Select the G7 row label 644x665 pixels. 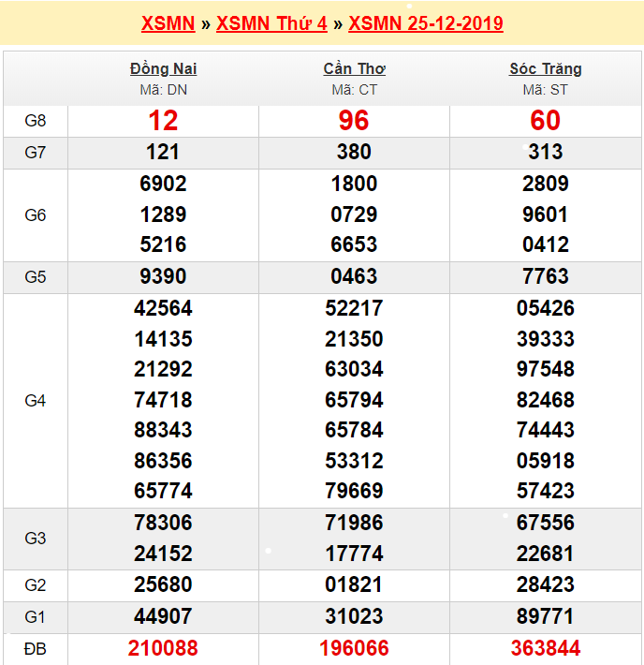pos(36,153)
